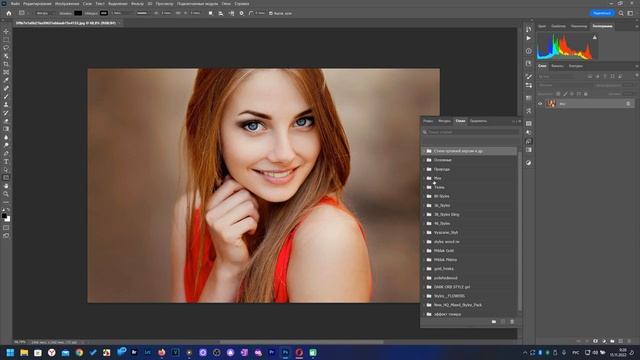Open the Окно menu
This screenshot has height=360, width=640.
(x=226, y=4)
